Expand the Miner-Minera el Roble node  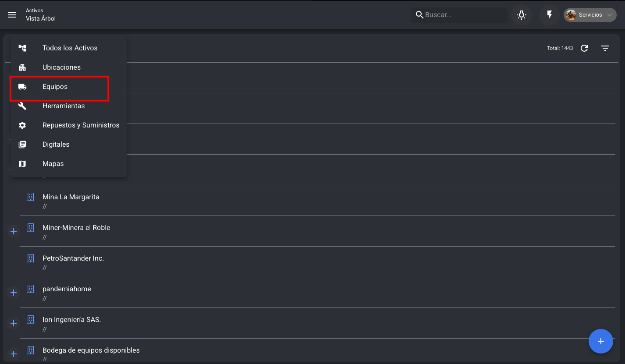pos(14,231)
